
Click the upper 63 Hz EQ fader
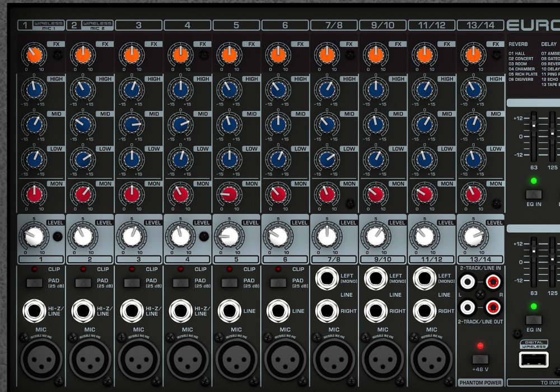[x=534, y=126]
